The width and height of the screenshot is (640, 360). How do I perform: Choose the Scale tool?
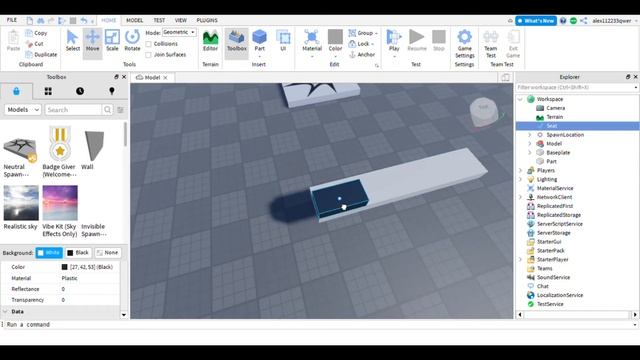coord(112,40)
